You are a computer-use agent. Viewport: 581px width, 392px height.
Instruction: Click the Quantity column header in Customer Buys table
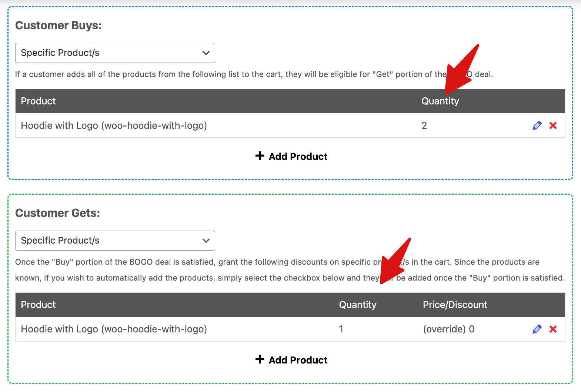[x=440, y=101]
